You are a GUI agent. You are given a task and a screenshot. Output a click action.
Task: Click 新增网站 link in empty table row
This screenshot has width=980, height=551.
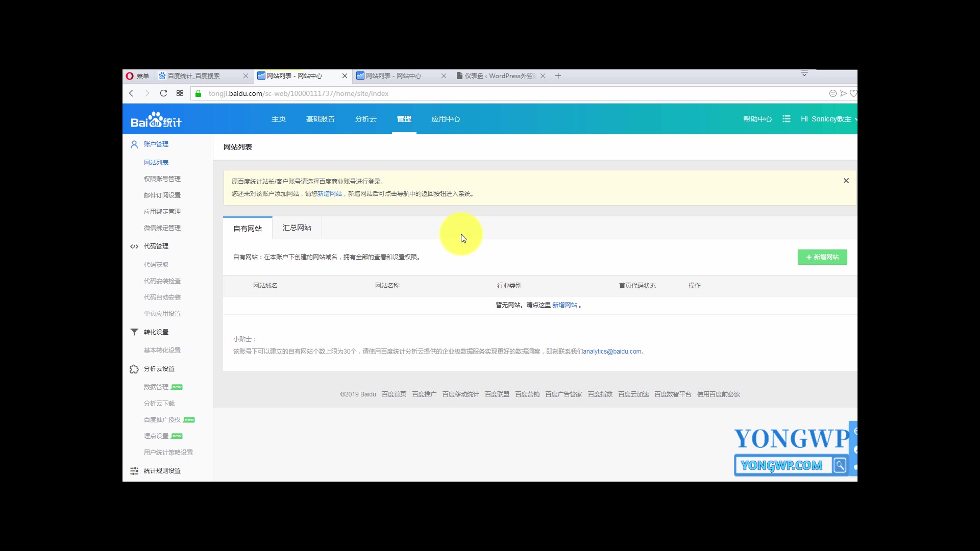click(565, 305)
